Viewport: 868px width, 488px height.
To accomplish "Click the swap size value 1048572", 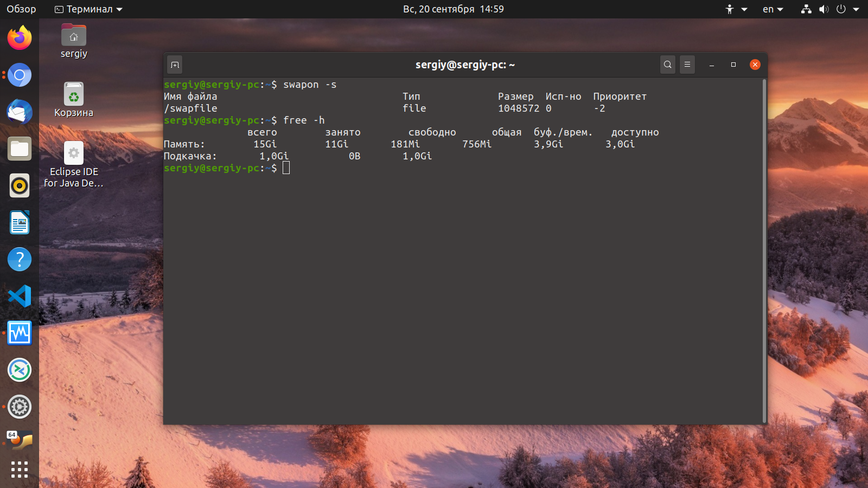I will click(x=519, y=108).
